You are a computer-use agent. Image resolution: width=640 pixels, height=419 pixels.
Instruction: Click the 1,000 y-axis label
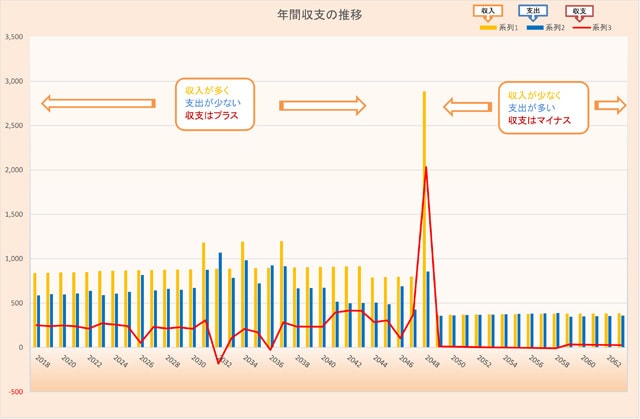point(14,259)
